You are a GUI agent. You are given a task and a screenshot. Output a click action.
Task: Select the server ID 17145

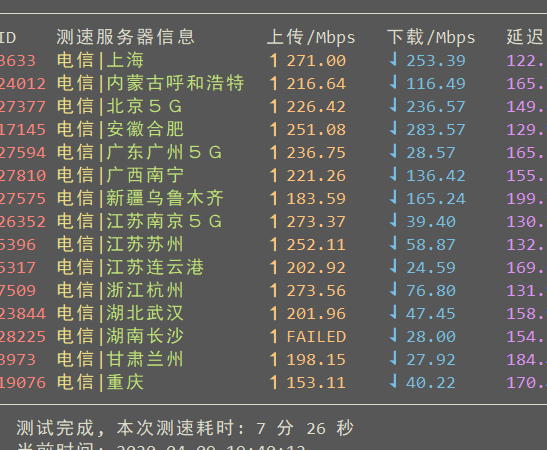pos(23,130)
